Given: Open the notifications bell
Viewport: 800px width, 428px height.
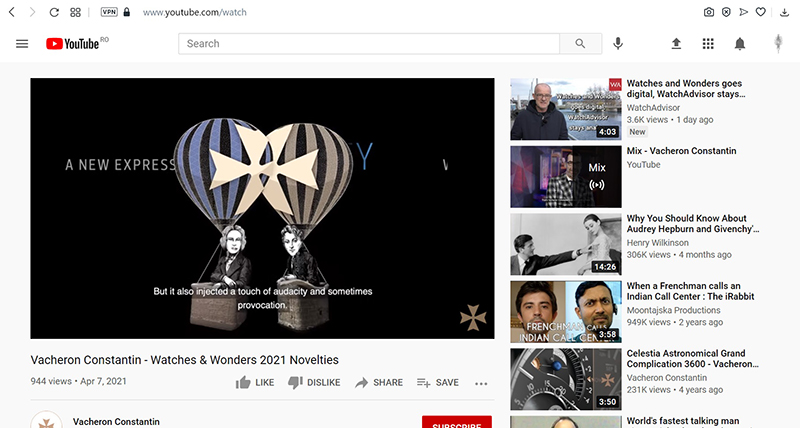Looking at the screenshot, I should tap(740, 44).
